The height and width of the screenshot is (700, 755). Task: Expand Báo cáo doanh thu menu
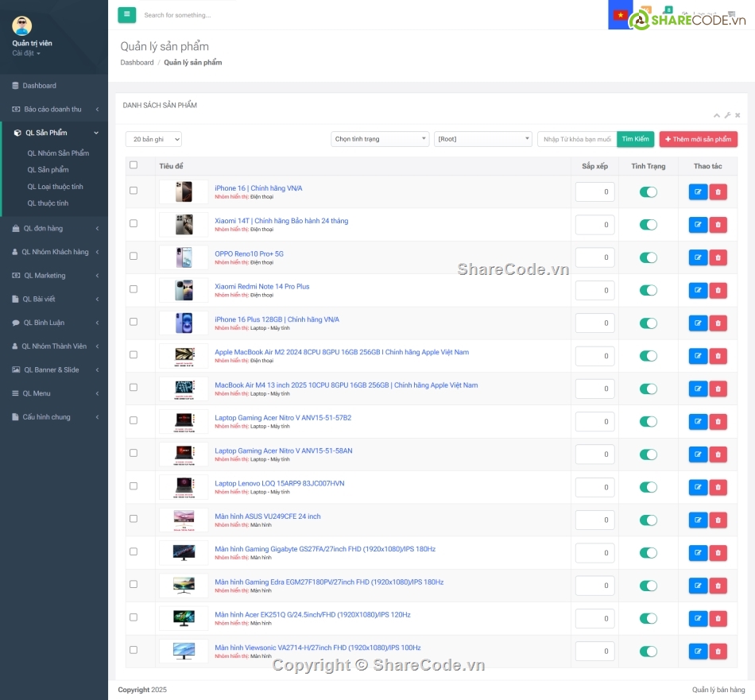pos(54,110)
